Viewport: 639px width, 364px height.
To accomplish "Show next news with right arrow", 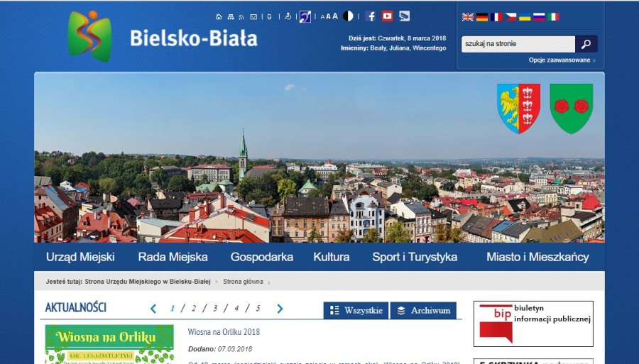I will click(280, 309).
